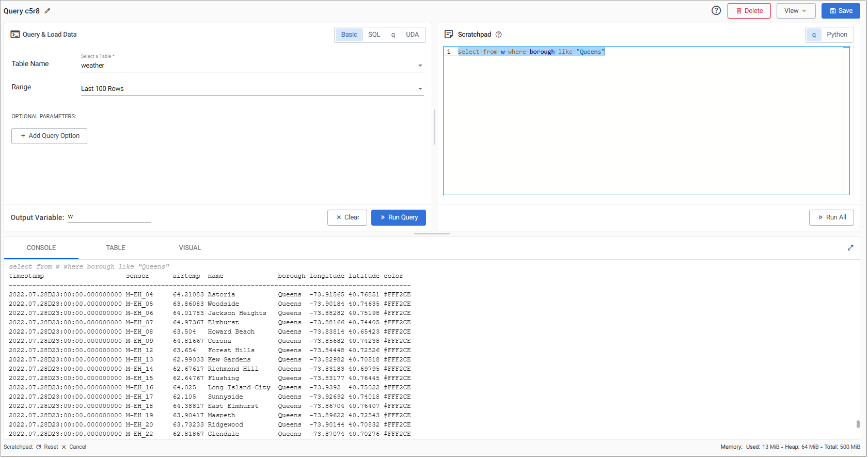Cancel scratchpad execution in status bar
The height and width of the screenshot is (458, 868).
pos(74,447)
